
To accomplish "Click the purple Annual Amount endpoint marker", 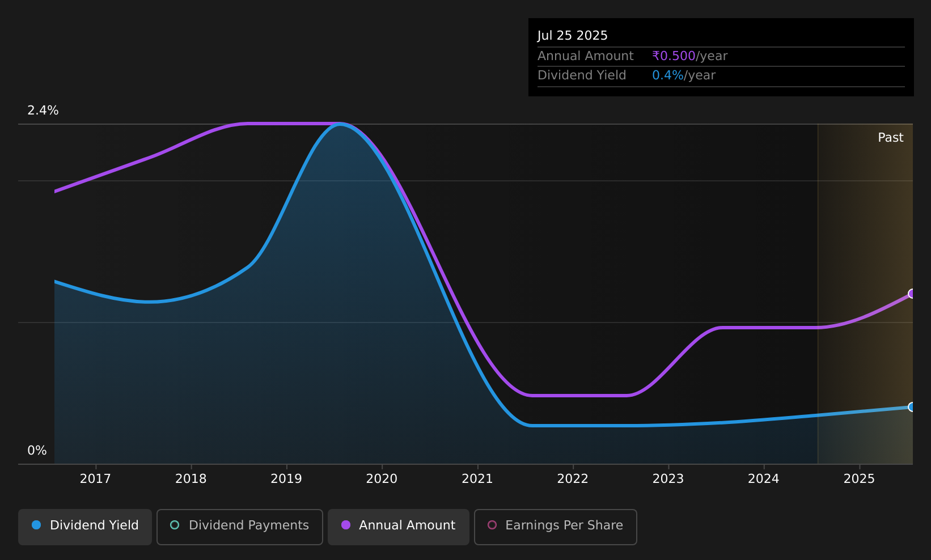I will point(912,294).
